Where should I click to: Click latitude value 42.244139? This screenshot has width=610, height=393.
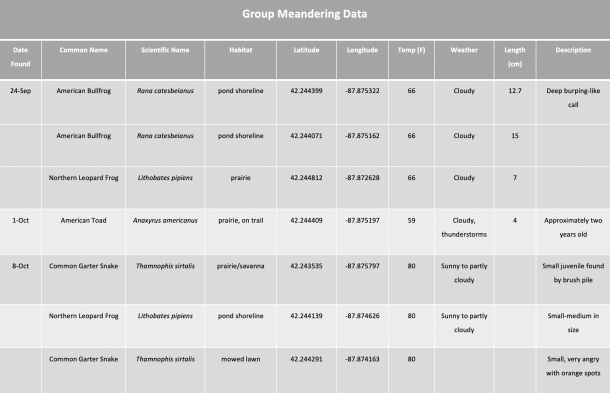coord(306,316)
